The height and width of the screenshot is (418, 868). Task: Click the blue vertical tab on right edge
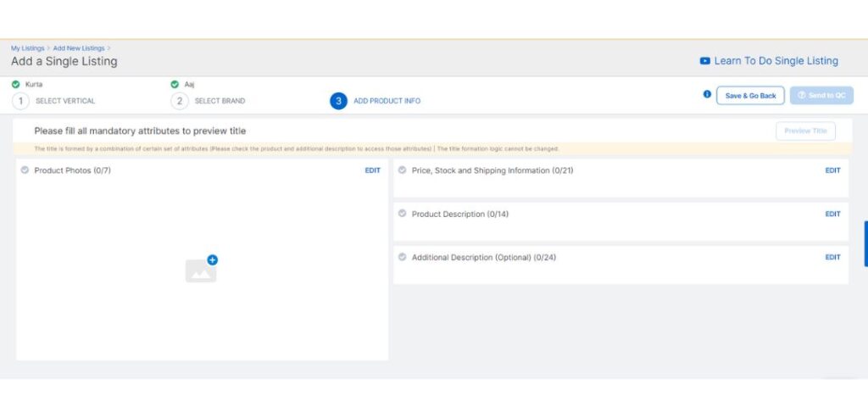tap(865, 243)
